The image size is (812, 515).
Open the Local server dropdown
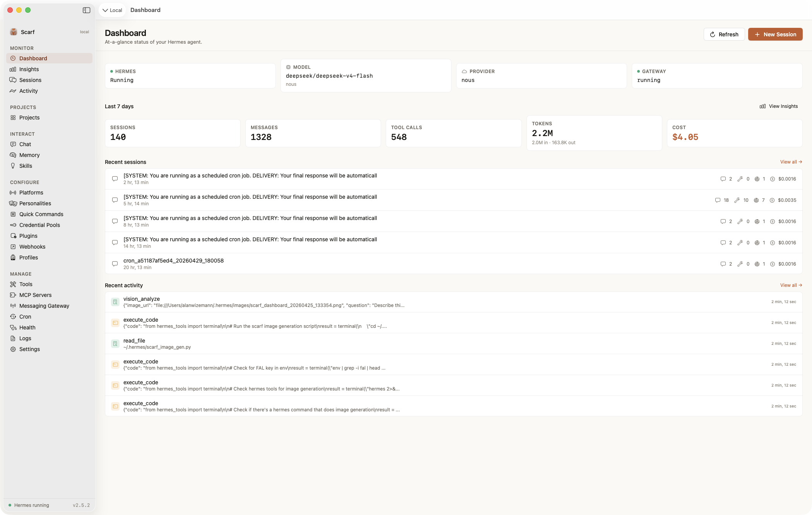pos(112,10)
